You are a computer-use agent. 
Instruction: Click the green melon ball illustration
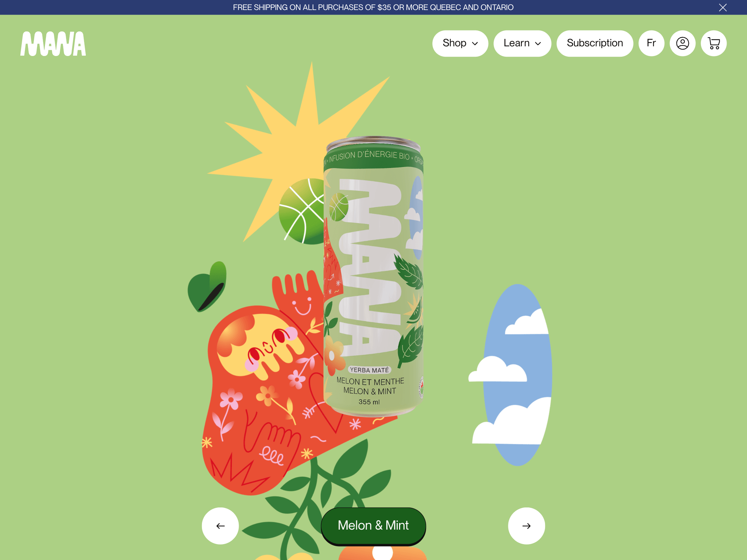click(x=302, y=212)
